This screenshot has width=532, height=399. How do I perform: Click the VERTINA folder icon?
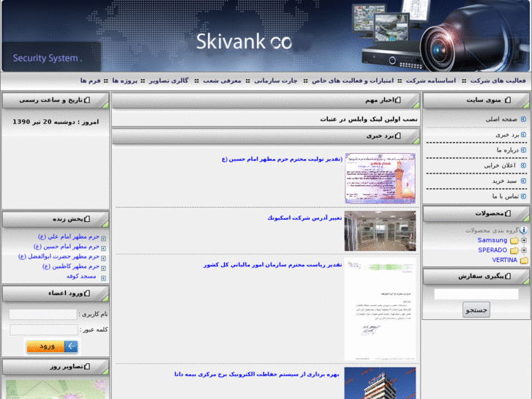coord(524,260)
